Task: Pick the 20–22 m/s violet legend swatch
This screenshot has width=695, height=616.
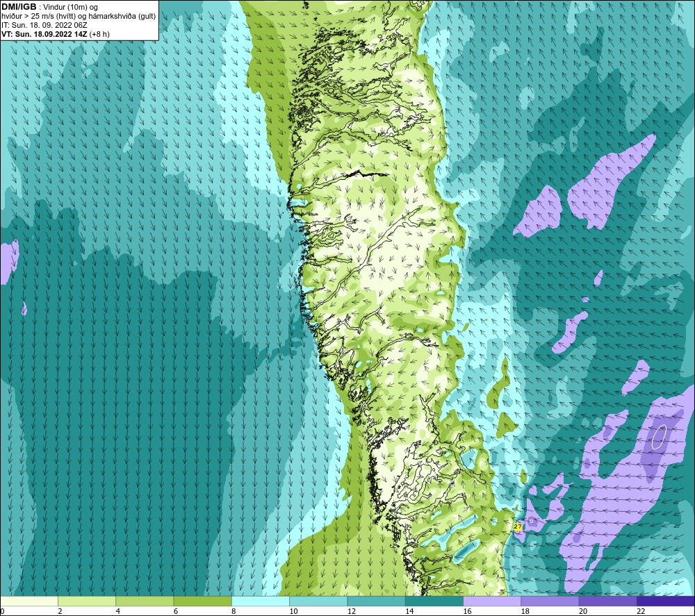Action: [607, 601]
